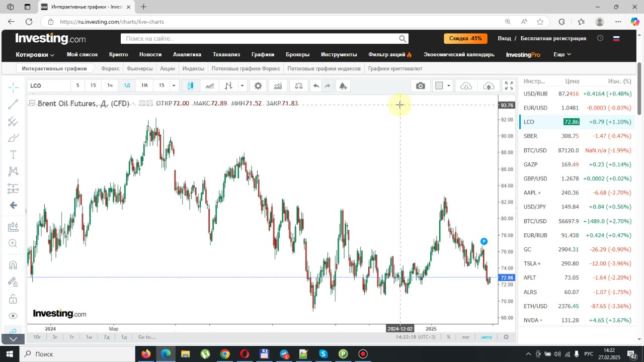Open the Котировки menu
Viewport: 644px width, 362px height.
pos(35,54)
